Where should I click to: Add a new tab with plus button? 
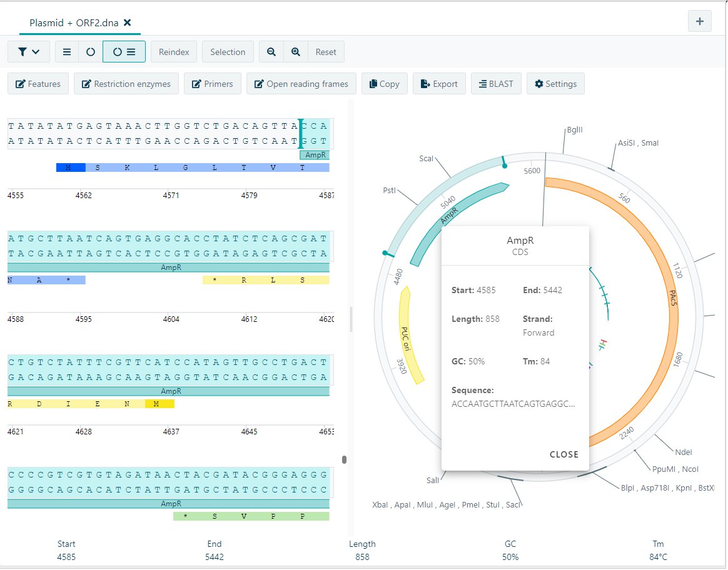699,21
